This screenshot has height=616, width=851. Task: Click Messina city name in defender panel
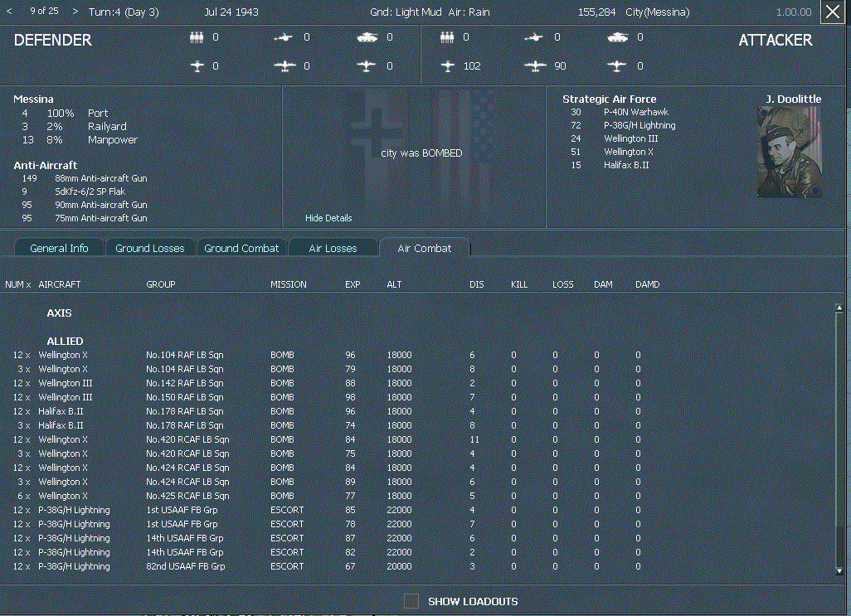click(x=33, y=99)
